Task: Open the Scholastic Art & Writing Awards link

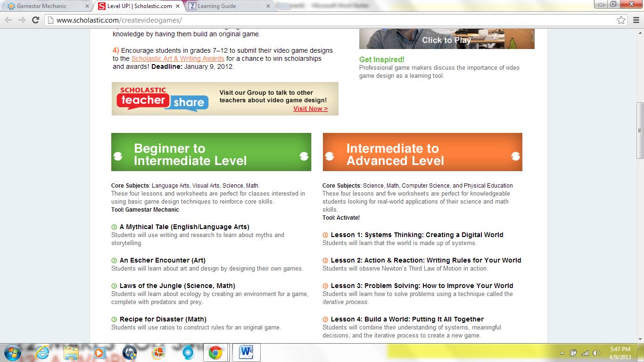Action: pyautogui.click(x=178, y=58)
